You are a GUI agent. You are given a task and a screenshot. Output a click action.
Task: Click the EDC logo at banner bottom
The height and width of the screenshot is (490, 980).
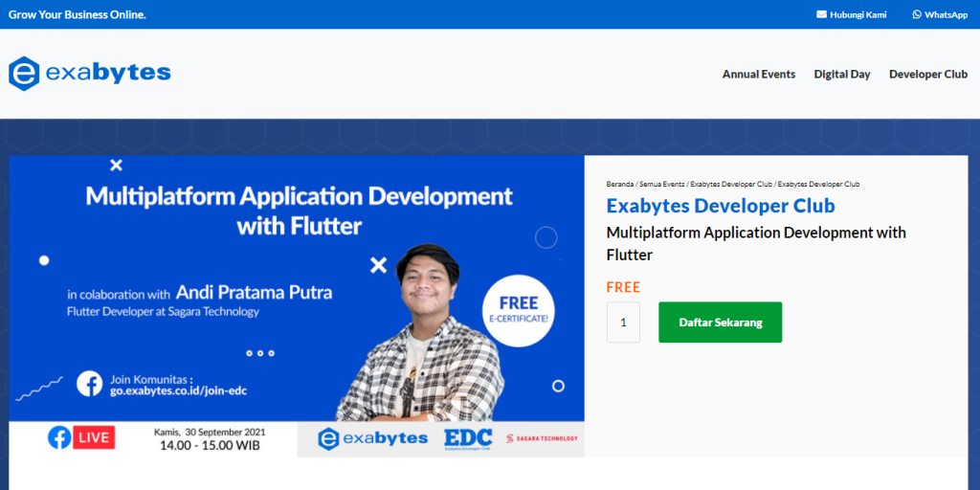point(469,438)
